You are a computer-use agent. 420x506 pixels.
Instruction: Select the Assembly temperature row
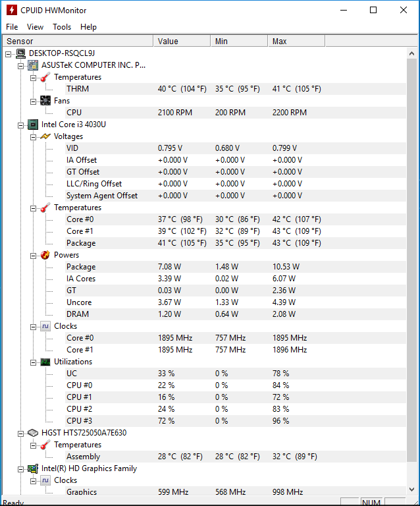[236, 457]
